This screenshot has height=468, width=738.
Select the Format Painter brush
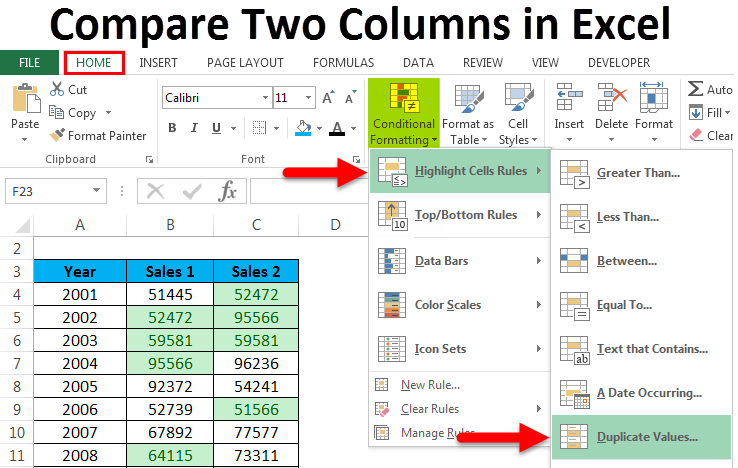point(57,135)
